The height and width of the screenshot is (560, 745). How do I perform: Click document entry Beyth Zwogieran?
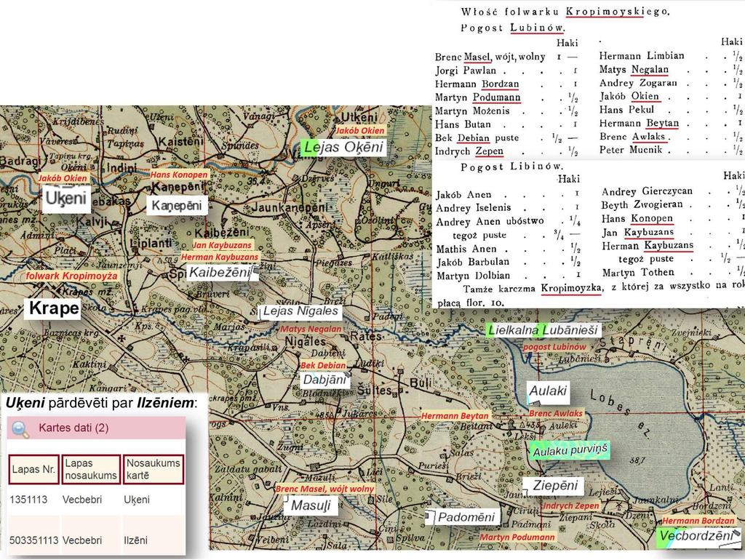[642, 204]
